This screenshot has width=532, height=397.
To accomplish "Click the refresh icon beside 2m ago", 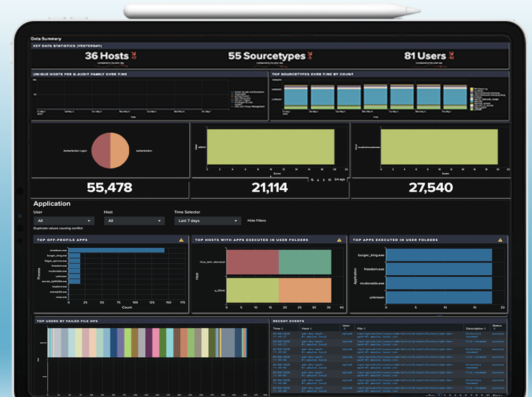I will pos(329,180).
